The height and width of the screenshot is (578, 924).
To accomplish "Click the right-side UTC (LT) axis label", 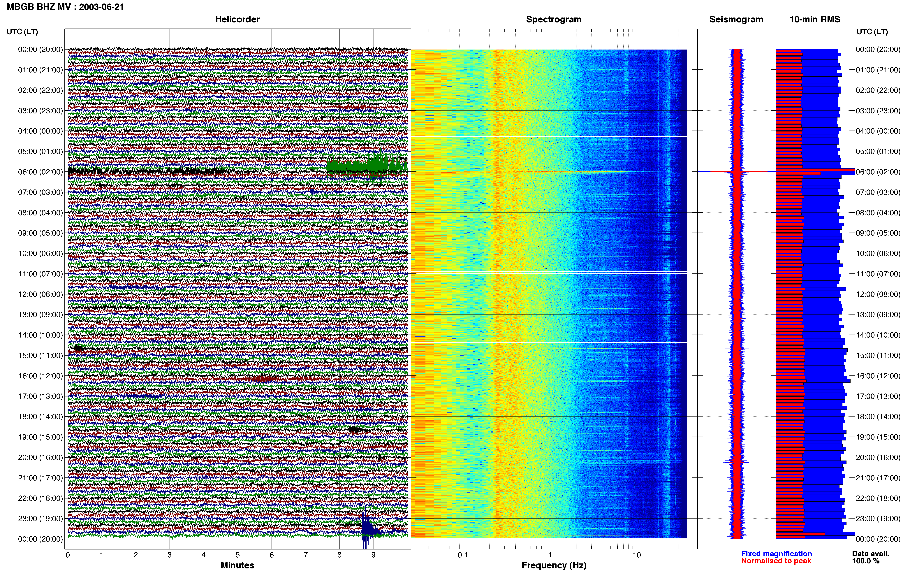I will 872,32.
